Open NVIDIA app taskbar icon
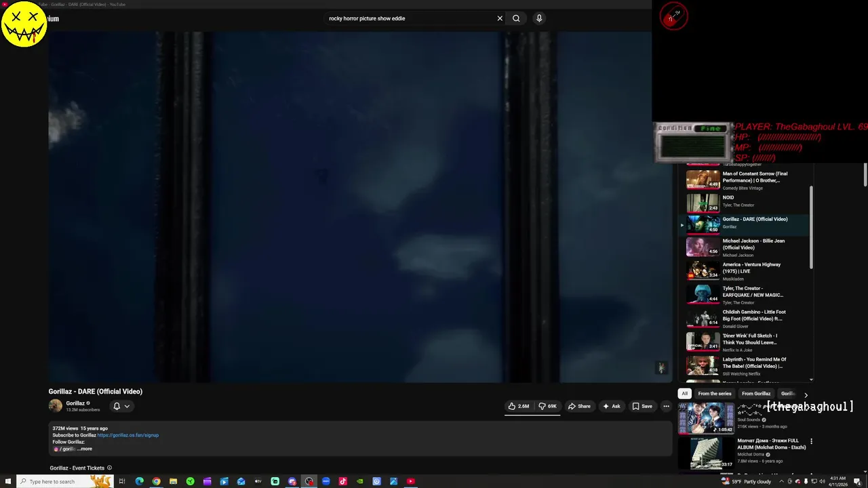 point(359,481)
